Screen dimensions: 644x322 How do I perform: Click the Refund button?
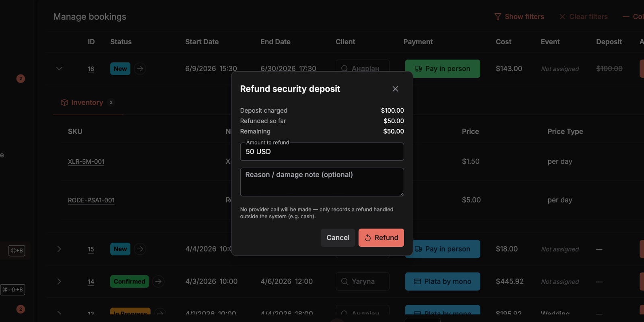pos(381,237)
